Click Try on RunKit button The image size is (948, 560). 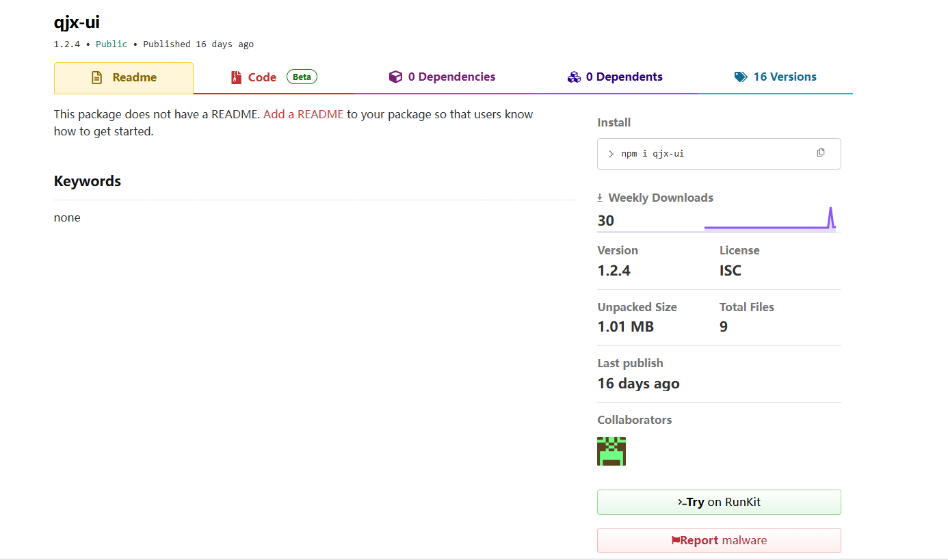click(719, 502)
